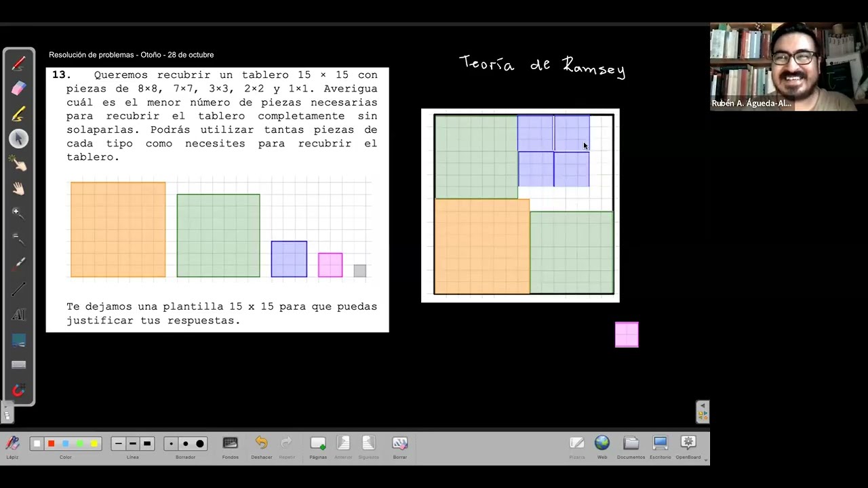Pick the blue pen color
868x488 pixels.
[x=65, y=444]
